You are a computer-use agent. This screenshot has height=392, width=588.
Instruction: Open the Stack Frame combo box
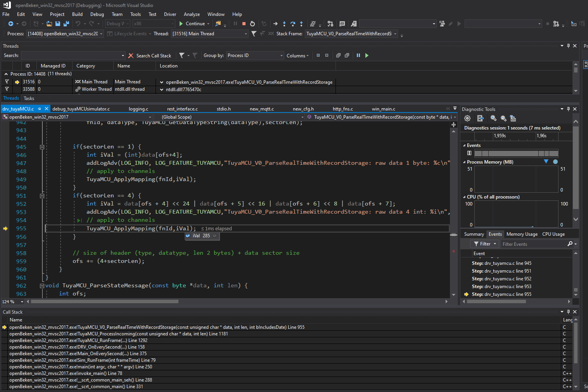(x=351, y=34)
